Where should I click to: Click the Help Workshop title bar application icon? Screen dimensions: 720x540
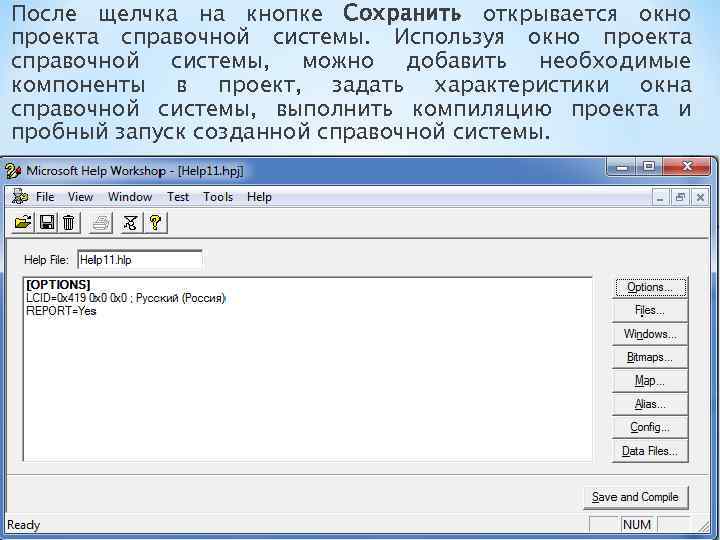(13, 171)
